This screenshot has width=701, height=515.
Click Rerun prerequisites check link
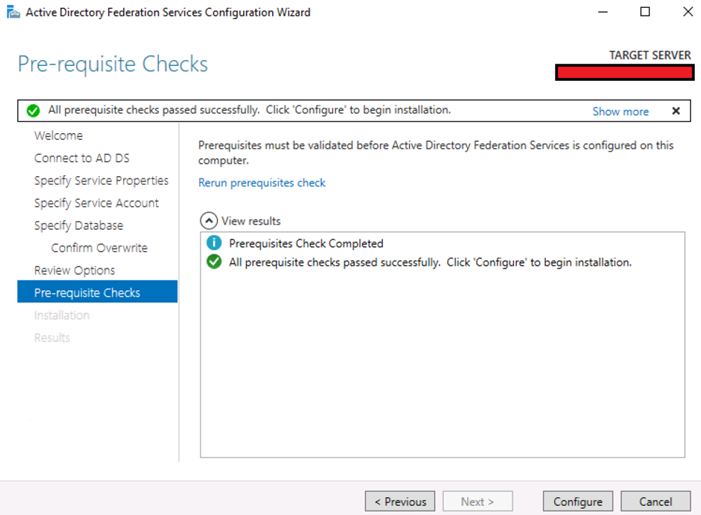pos(262,183)
